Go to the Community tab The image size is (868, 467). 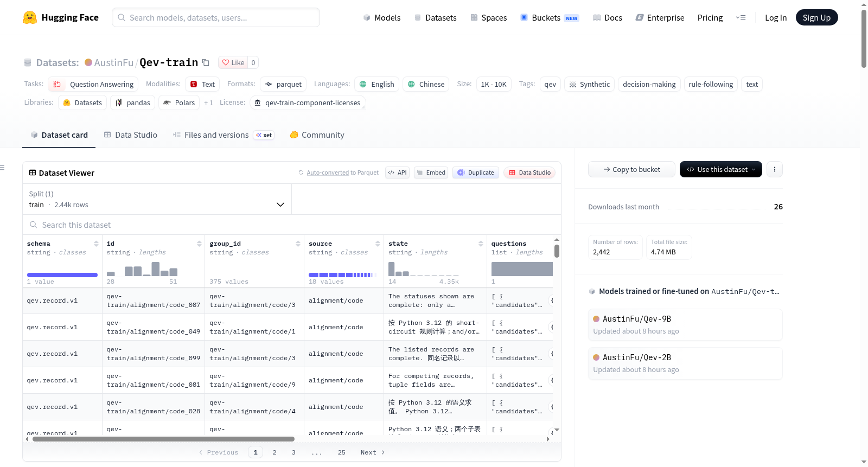tap(317, 135)
